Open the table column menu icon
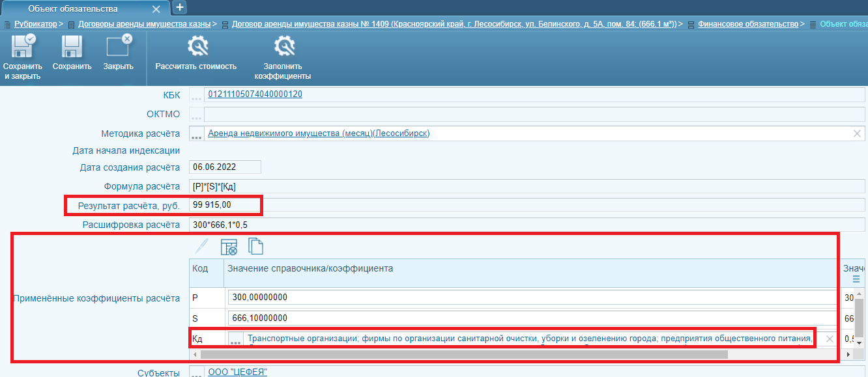Viewport: 868px width, 377px height. click(856, 279)
